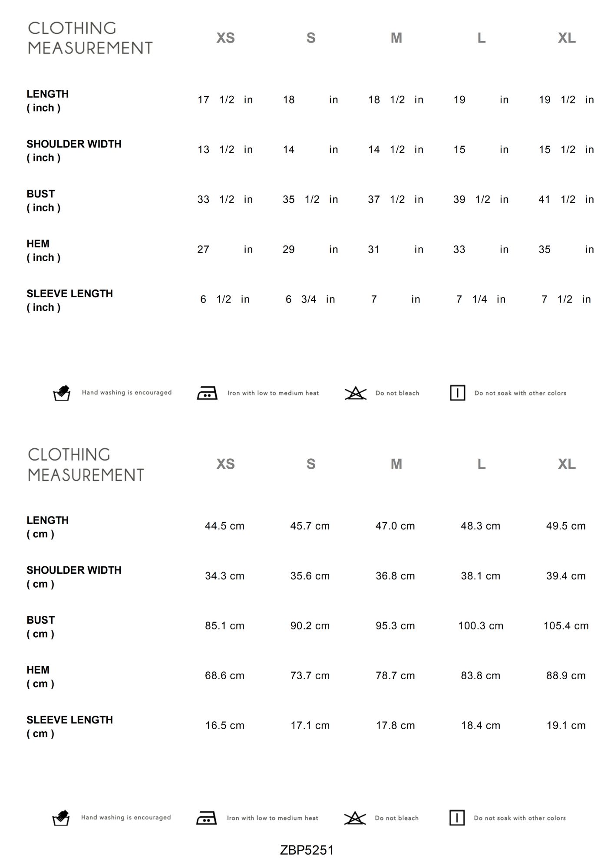This screenshot has height=868, width=614.
Task: Click the ZBP5251 product code
Action: tap(307, 850)
